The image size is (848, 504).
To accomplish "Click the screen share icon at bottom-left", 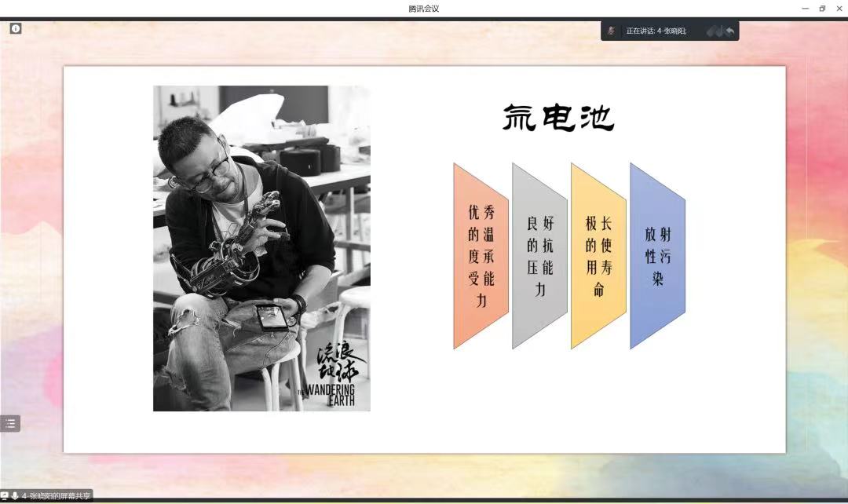I will [5, 496].
